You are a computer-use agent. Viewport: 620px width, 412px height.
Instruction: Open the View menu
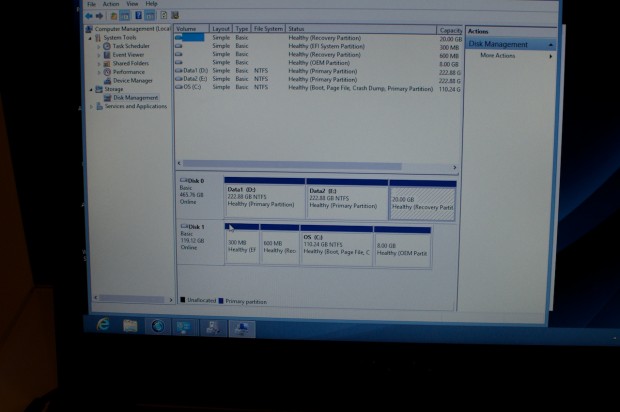click(131, 4)
